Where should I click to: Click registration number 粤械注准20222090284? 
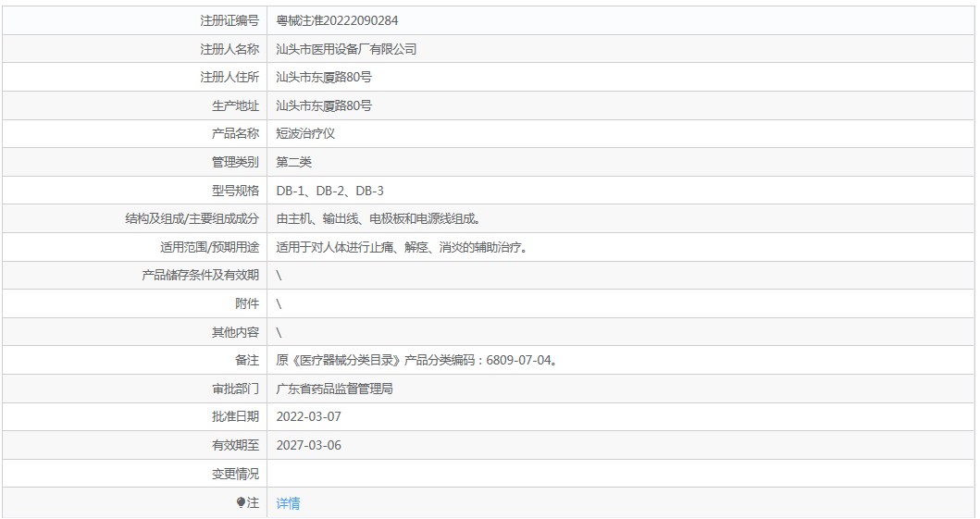337,20
